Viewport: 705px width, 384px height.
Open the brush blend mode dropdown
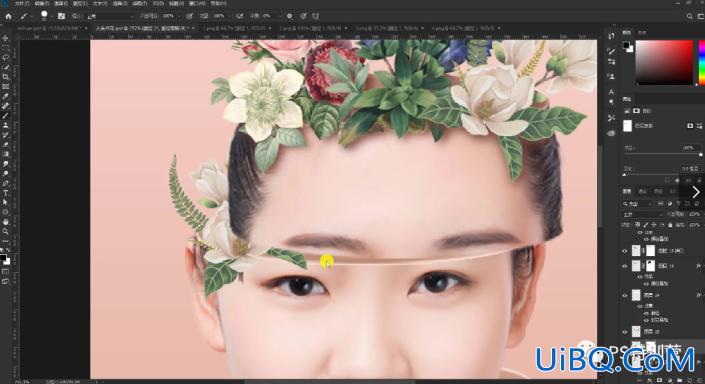[x=110, y=16]
